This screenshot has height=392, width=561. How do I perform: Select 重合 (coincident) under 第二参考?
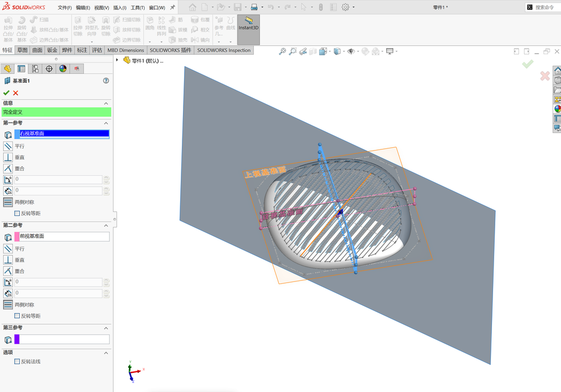click(x=8, y=271)
